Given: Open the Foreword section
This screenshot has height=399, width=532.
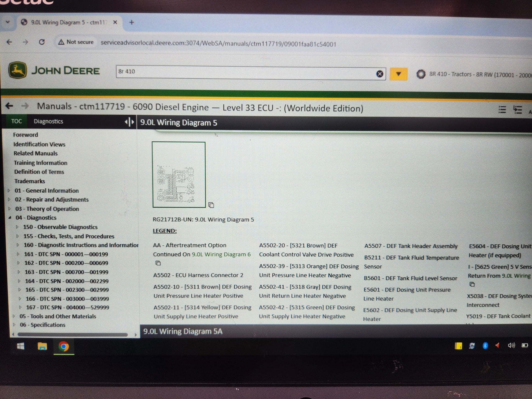Looking at the screenshot, I should (25, 135).
